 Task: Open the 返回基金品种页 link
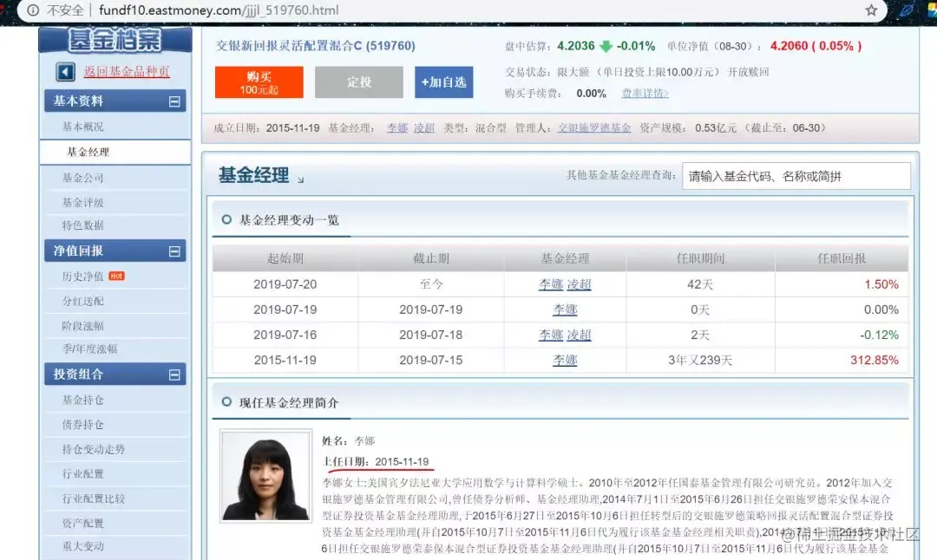tap(127, 72)
